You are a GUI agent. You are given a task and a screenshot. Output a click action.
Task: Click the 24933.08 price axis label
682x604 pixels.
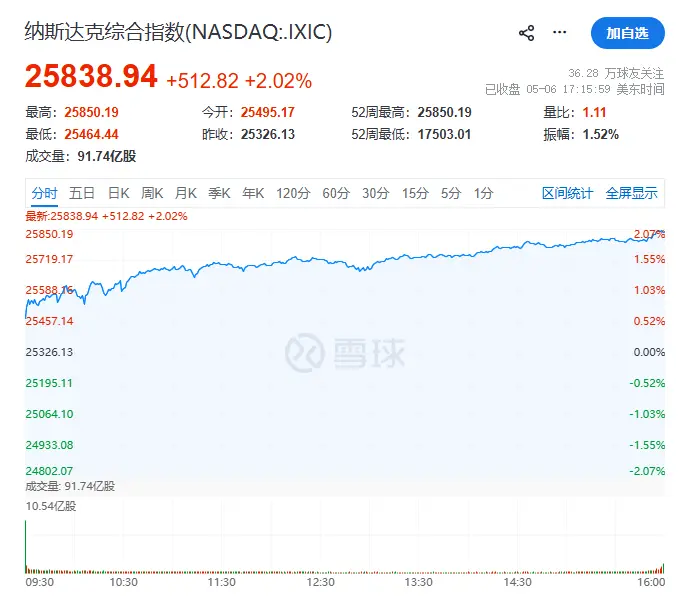tap(49, 445)
